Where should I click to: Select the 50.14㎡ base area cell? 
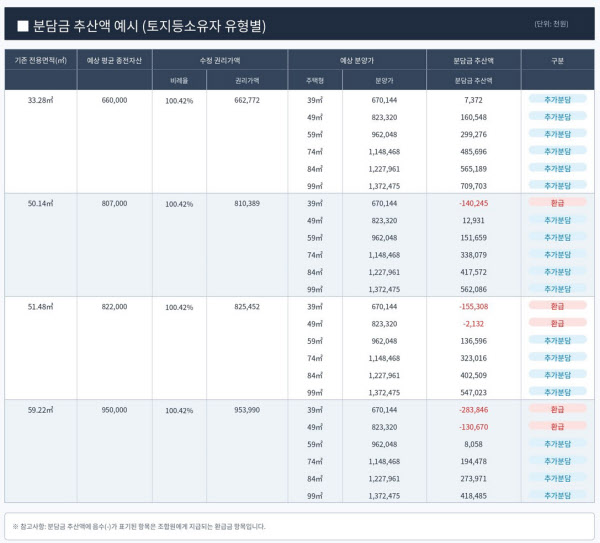pyautogui.click(x=41, y=203)
